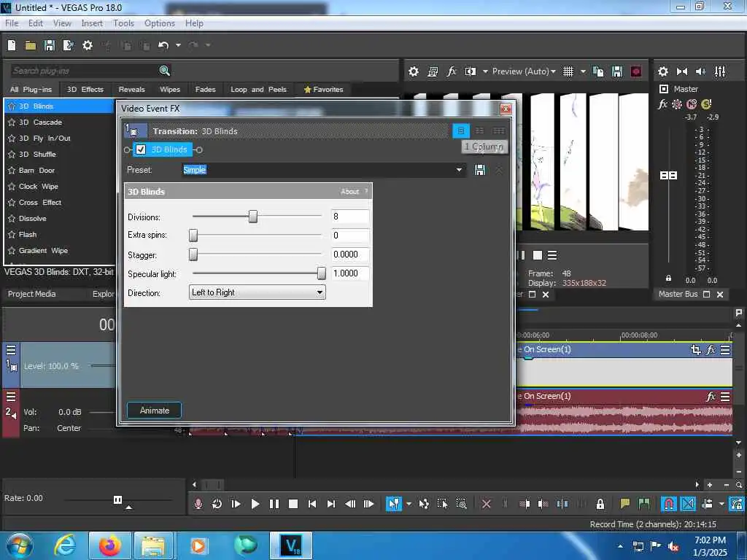
Task: Click the Divisions slider handle
Action: tap(253, 217)
